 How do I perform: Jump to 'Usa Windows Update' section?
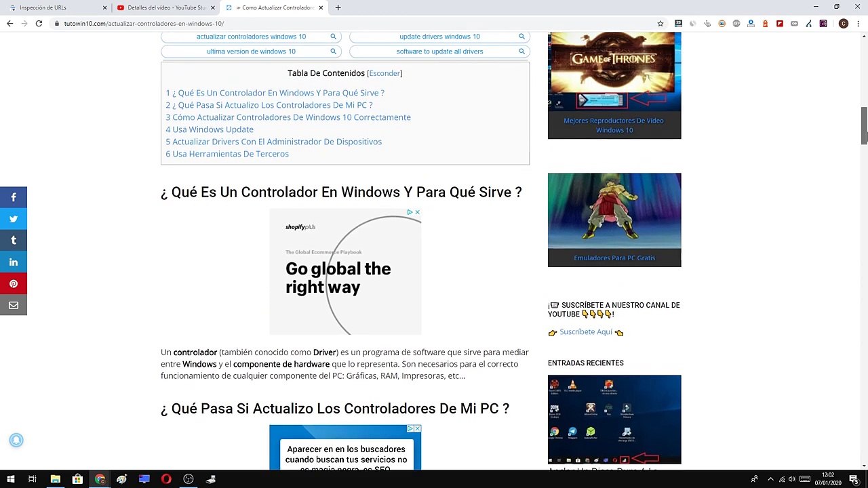point(210,129)
